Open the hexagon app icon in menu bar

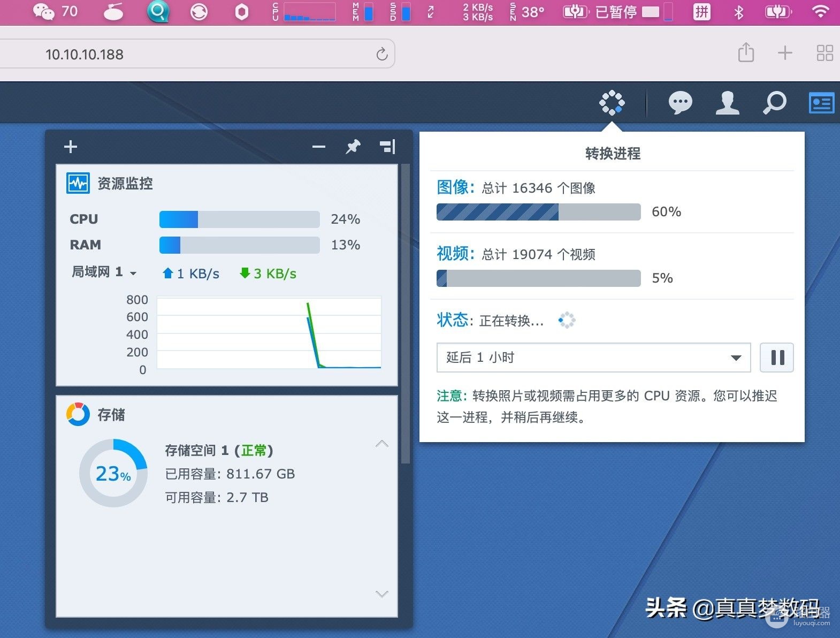tap(242, 12)
